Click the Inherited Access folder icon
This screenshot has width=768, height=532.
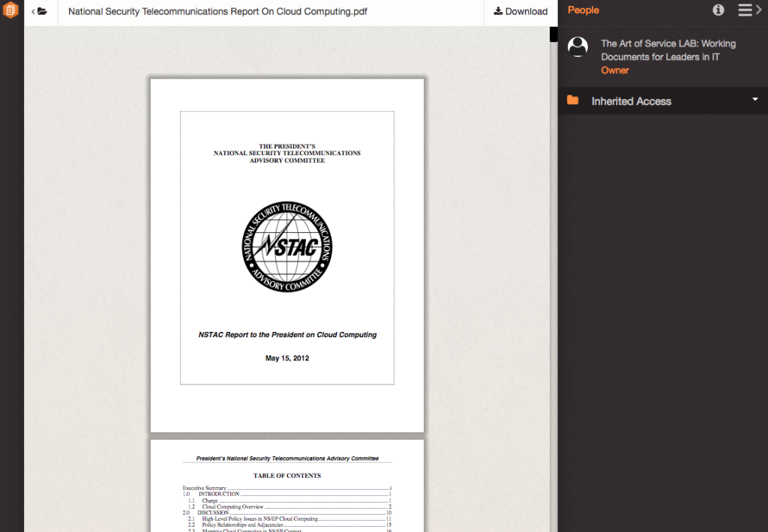[x=572, y=100]
